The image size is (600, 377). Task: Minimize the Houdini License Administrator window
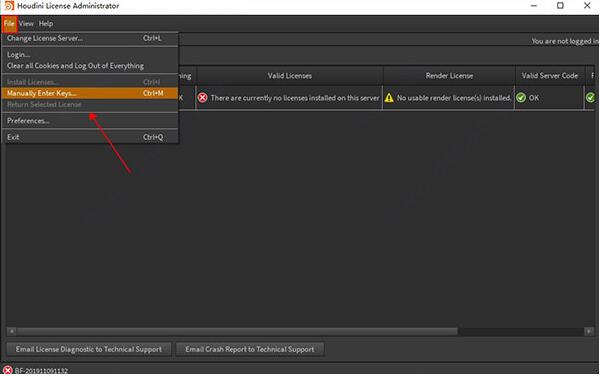(x=534, y=5)
